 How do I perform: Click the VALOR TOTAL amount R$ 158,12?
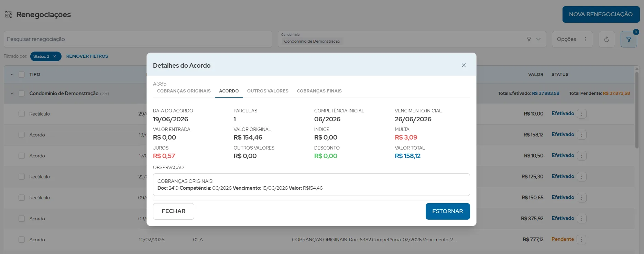click(x=407, y=156)
